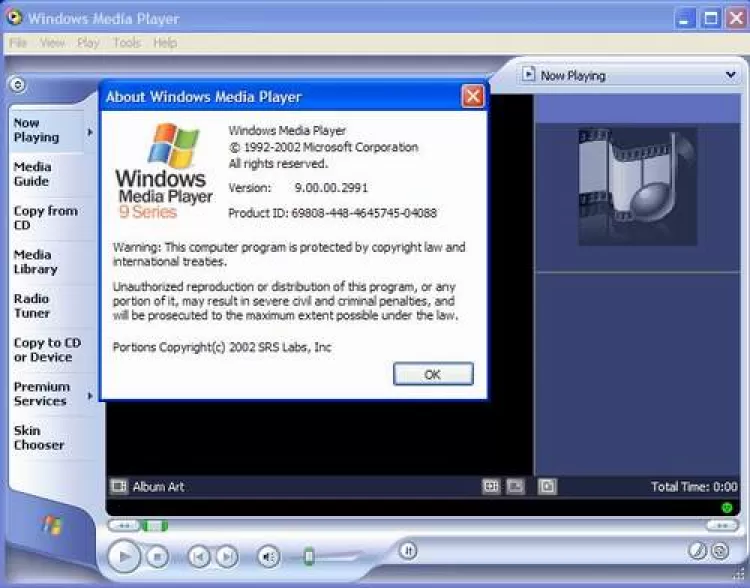Click the rewind button on seek bar
Image resolution: width=750 pixels, height=588 pixels.
click(x=123, y=525)
